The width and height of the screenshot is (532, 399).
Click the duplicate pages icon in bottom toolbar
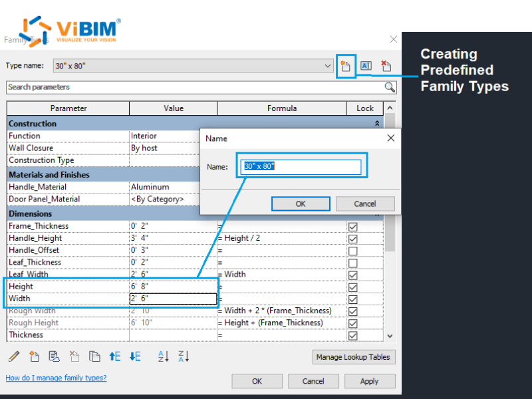94,356
